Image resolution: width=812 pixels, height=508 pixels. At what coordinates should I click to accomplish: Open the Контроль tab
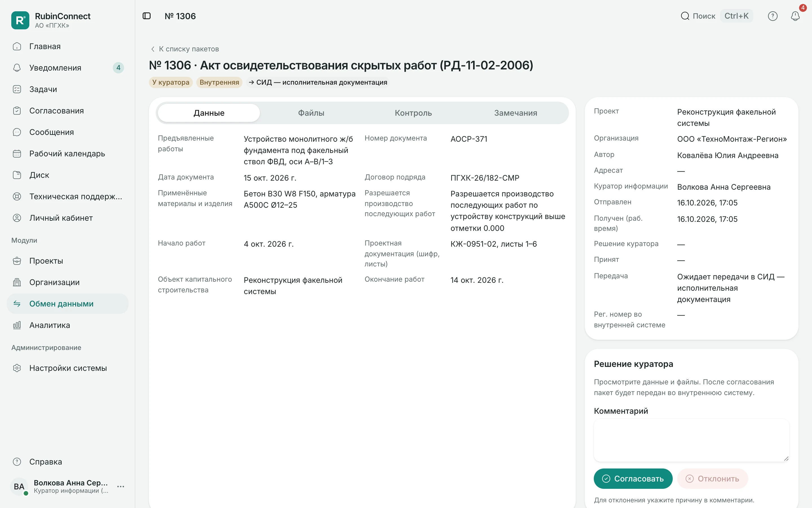click(413, 113)
